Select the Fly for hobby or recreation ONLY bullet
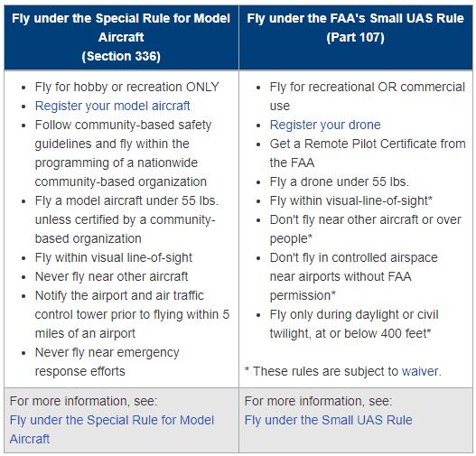The height and width of the screenshot is (456, 476). (126, 87)
